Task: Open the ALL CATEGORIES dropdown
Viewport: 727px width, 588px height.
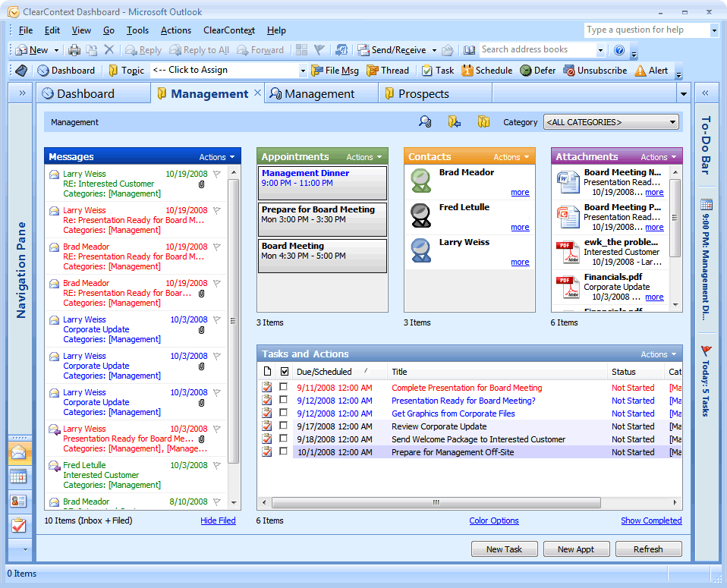Action: (x=611, y=122)
